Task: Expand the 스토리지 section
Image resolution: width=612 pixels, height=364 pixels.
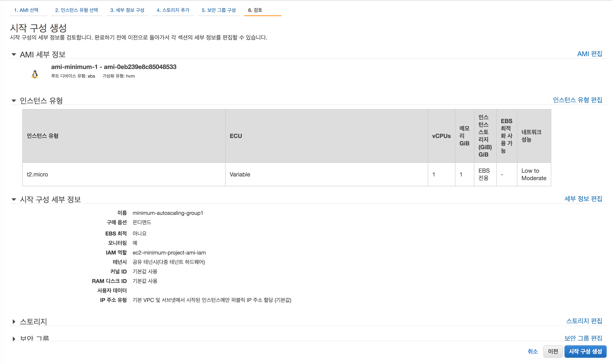Action: tap(14, 322)
